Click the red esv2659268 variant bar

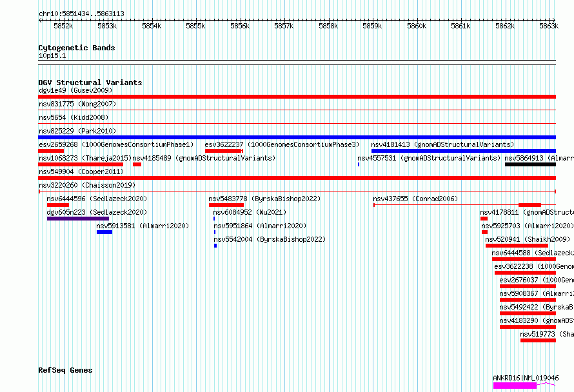(51, 151)
